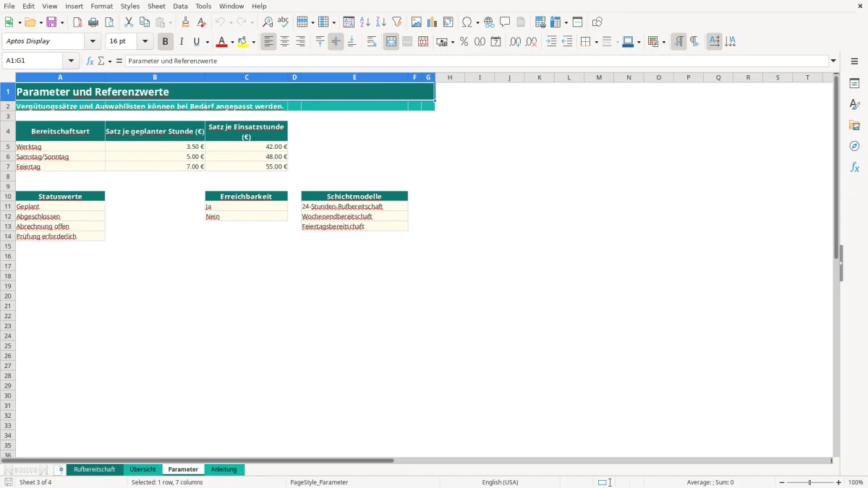The height and width of the screenshot is (488, 868).
Task: Insert a comment
Action: tap(506, 22)
